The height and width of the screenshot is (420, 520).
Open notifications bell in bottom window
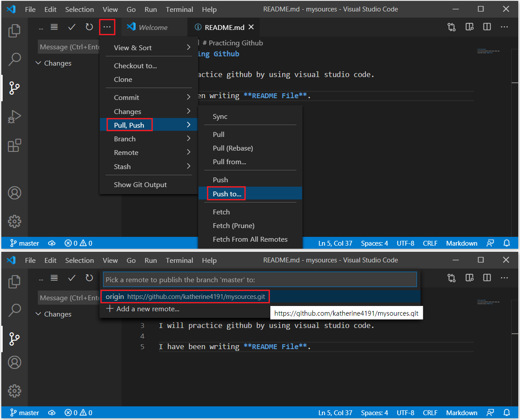pos(506,413)
